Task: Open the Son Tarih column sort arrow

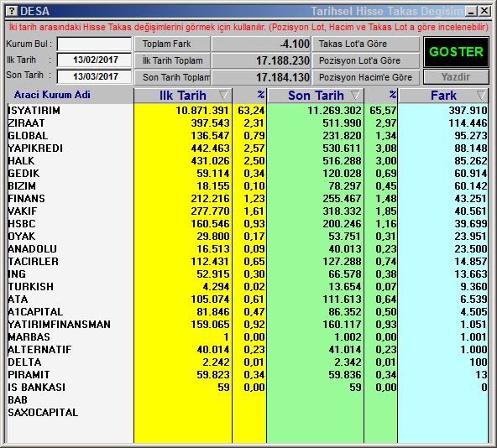Action: pyautogui.click(x=355, y=95)
